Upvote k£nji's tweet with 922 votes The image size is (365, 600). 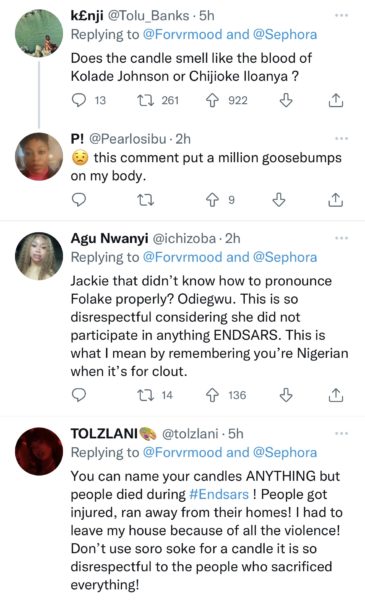click(x=212, y=100)
